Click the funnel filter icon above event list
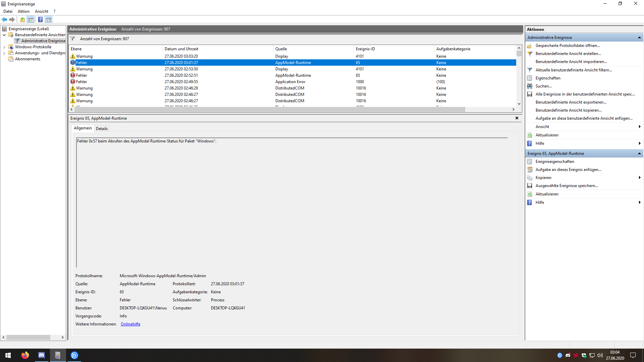644x362 pixels. tap(72, 39)
